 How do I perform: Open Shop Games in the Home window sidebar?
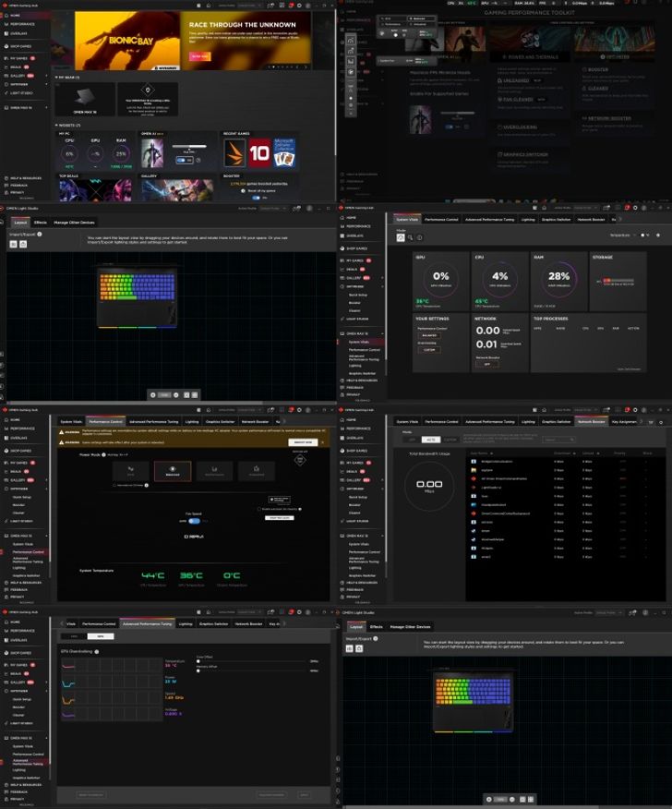coord(20,46)
